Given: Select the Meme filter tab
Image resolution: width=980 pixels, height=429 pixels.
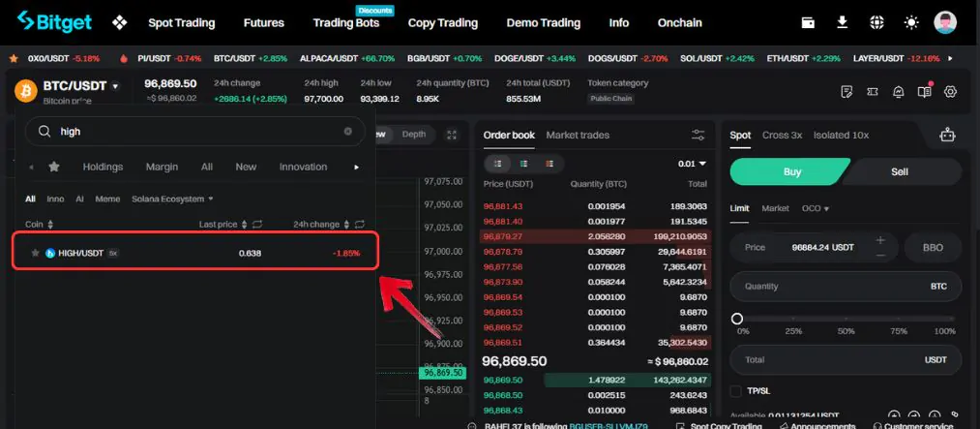Looking at the screenshot, I should pyautogui.click(x=107, y=199).
